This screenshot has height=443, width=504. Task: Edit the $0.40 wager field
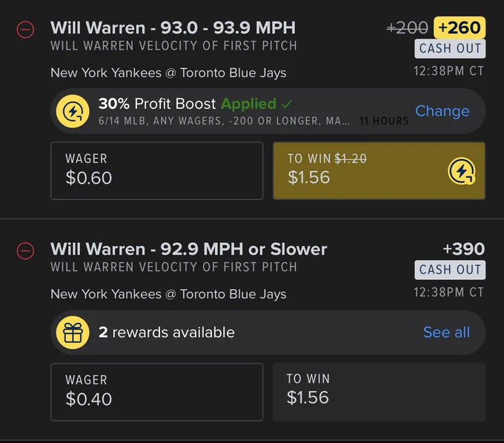pos(157,392)
